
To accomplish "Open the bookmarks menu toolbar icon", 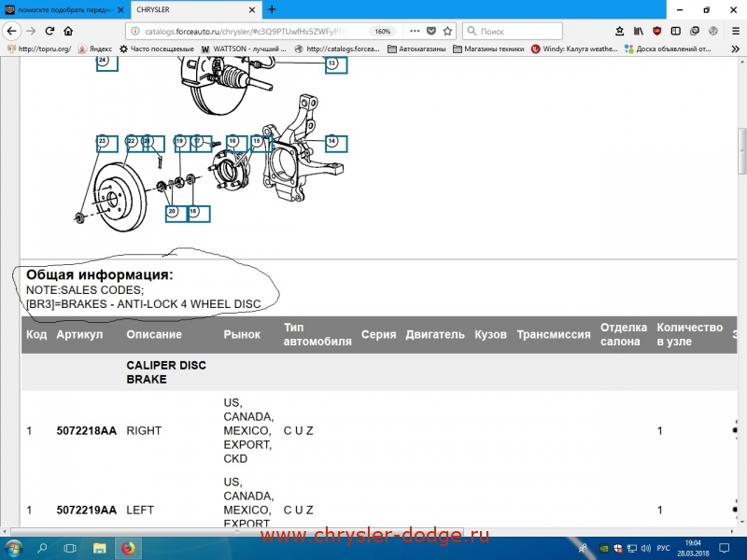I will point(619,32).
